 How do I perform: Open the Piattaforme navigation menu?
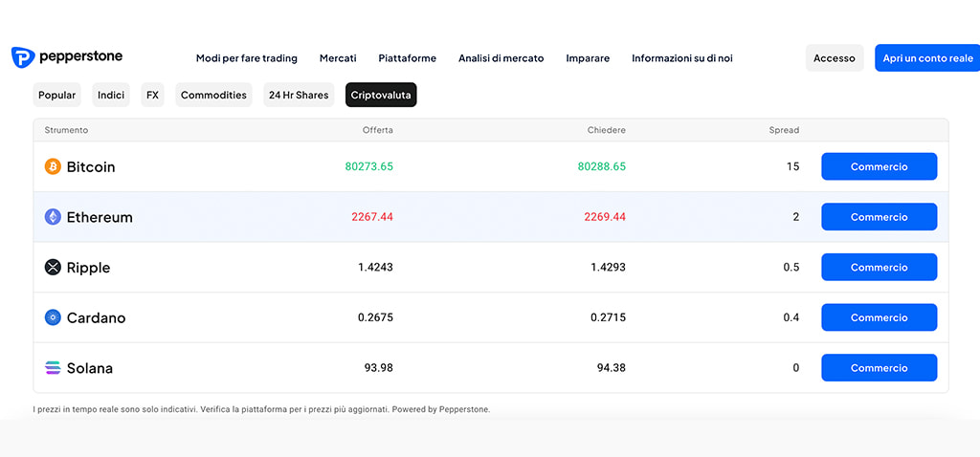point(408,58)
